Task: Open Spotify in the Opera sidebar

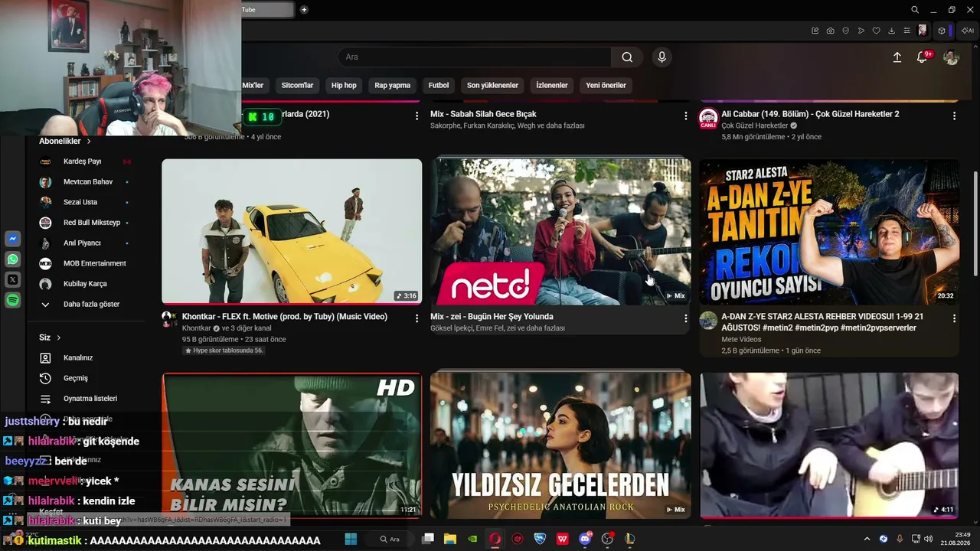Action: 13,301
